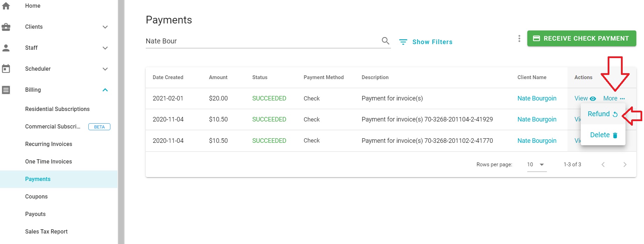Click the Billing list icon
The height and width of the screenshot is (244, 644).
pyautogui.click(x=6, y=90)
